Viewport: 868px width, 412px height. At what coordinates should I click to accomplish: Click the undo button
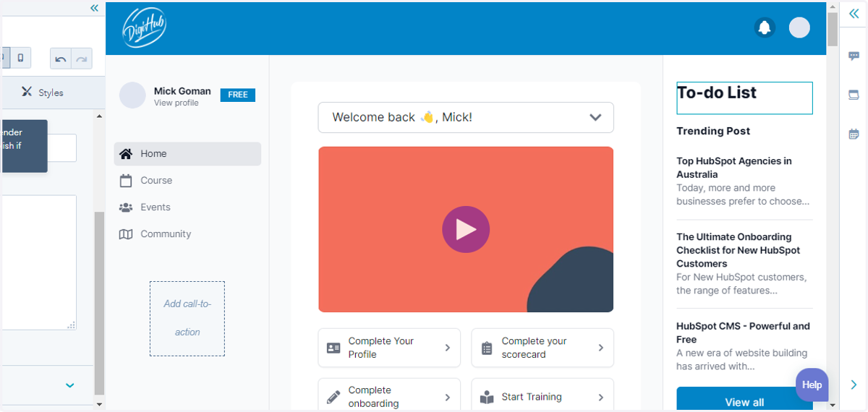tap(61, 59)
